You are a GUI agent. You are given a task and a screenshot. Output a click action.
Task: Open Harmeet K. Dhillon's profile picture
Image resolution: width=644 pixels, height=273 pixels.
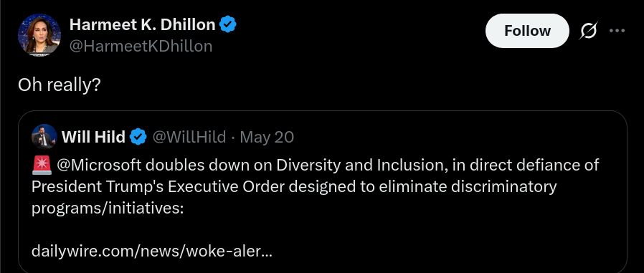pos(39,35)
